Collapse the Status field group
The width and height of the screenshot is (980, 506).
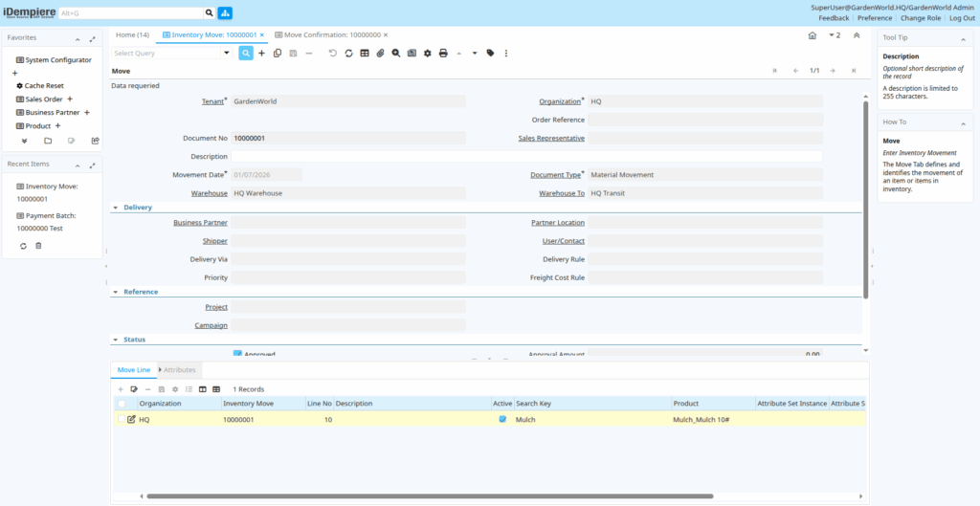click(116, 340)
